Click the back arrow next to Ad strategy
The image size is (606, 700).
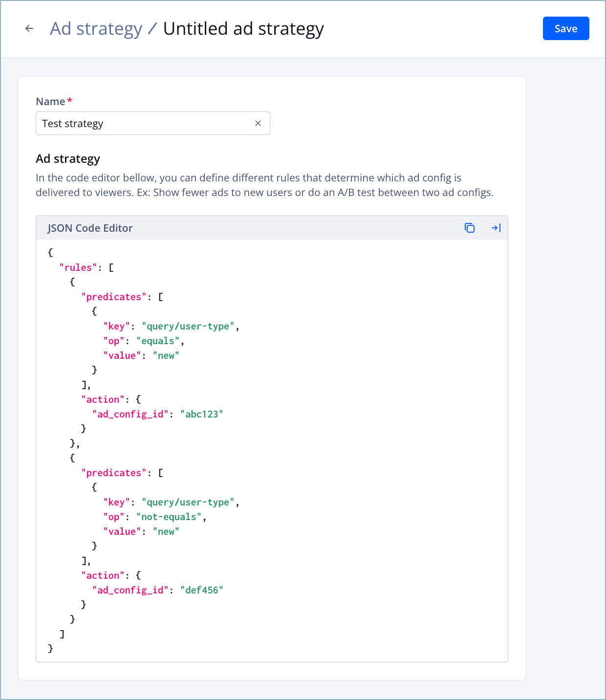(x=29, y=28)
